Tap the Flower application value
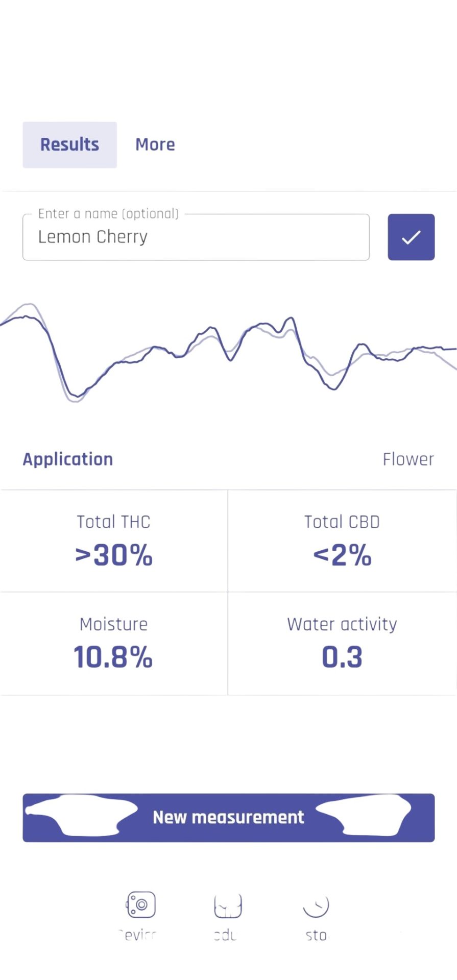Viewport: 457px width, 980px height. point(408,459)
